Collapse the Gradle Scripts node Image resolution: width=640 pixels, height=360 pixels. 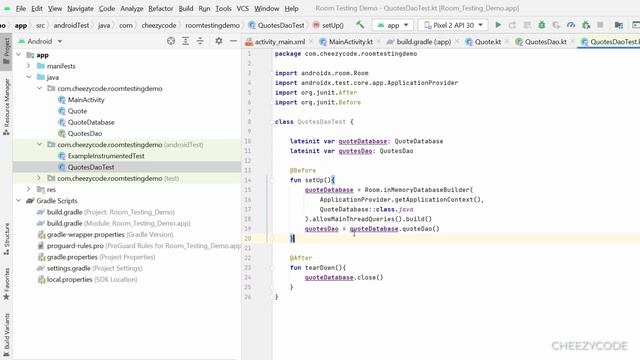(x=19, y=201)
